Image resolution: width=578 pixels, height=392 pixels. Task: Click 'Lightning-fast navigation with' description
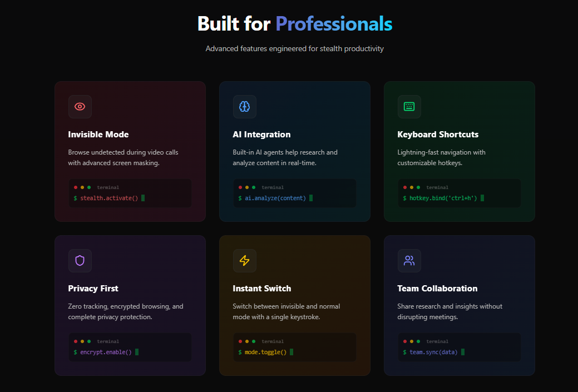click(441, 152)
